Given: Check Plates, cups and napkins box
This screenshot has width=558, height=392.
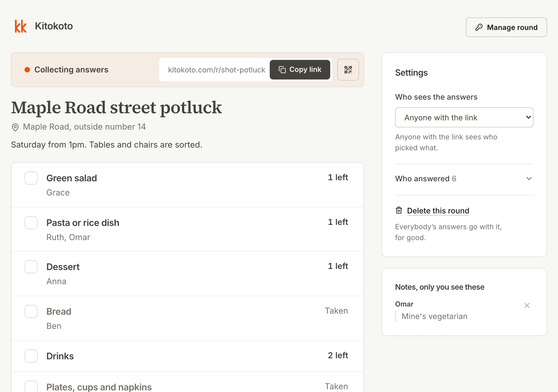Looking at the screenshot, I should click(x=31, y=387).
